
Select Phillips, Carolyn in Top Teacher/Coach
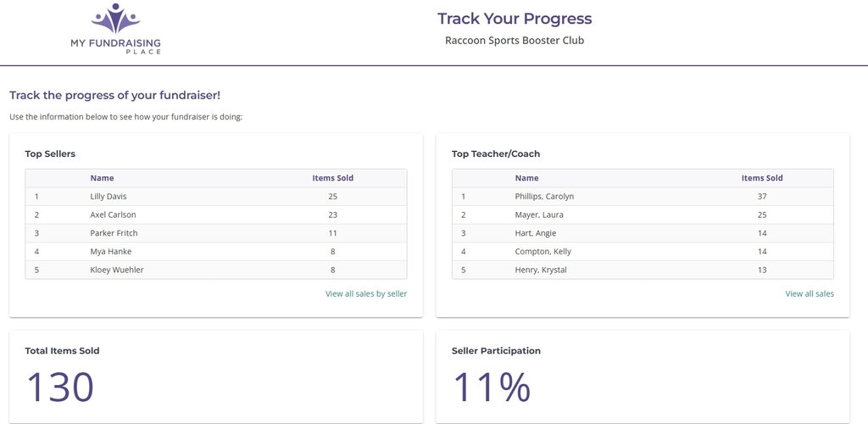[x=544, y=197]
